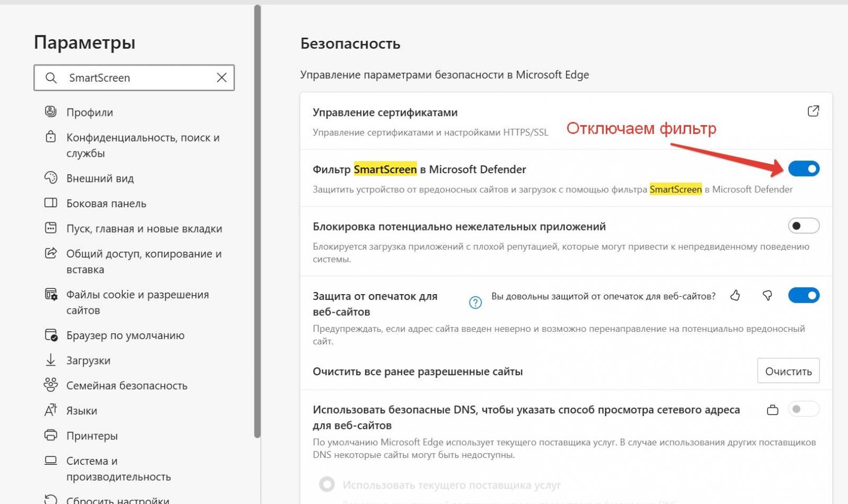Open Семейная безопасность settings section
848x504 pixels.
[127, 385]
